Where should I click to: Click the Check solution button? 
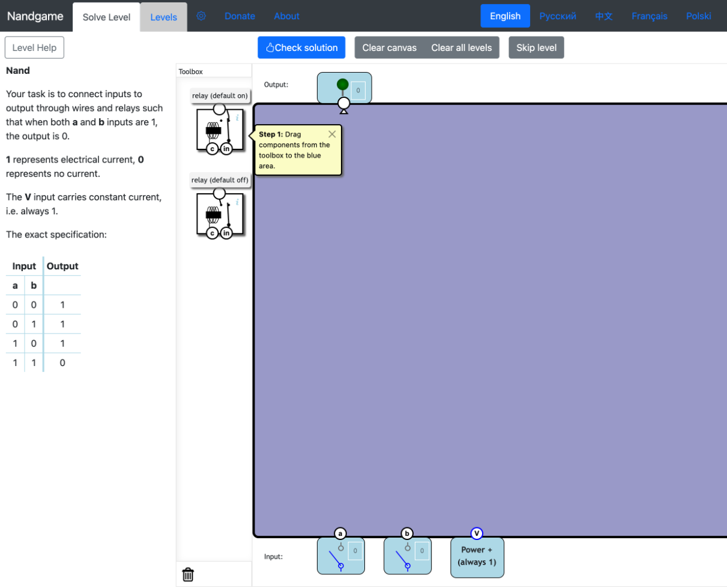click(x=301, y=48)
